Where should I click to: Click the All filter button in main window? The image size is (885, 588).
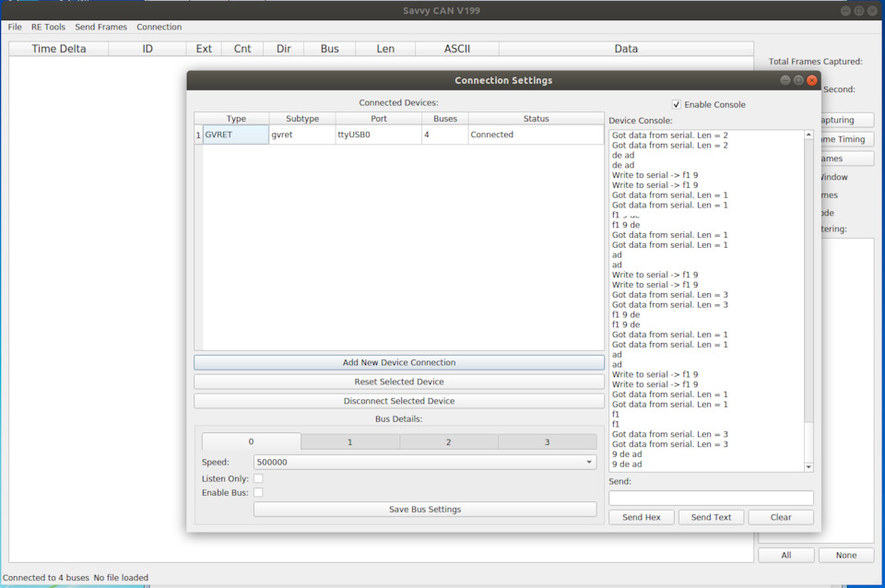tap(786, 555)
